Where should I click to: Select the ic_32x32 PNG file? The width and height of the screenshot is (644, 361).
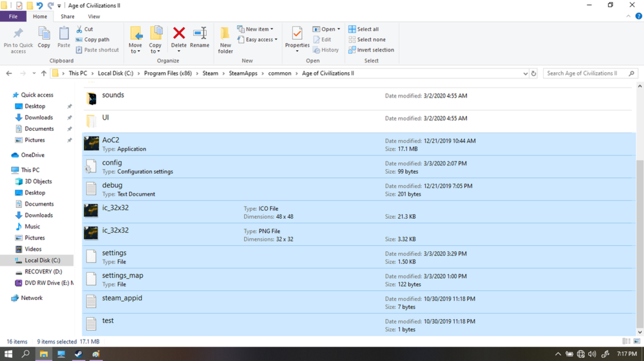(358, 234)
